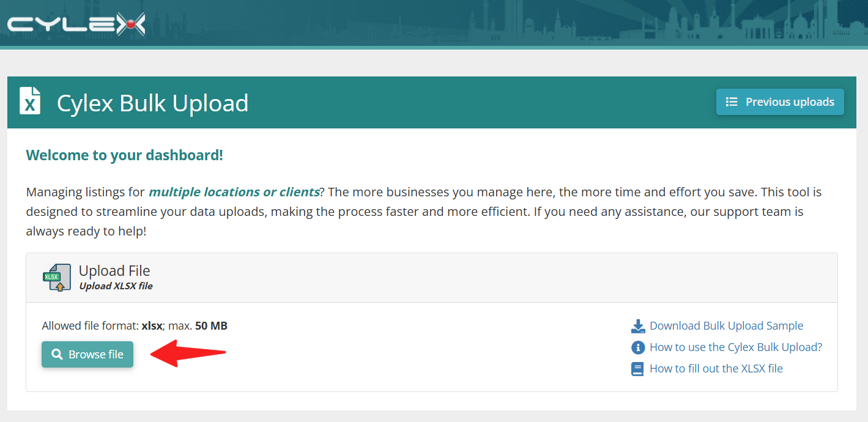The height and width of the screenshot is (422, 868).
Task: Click the download icon beside Bulk Upload Sample
Action: [638, 326]
